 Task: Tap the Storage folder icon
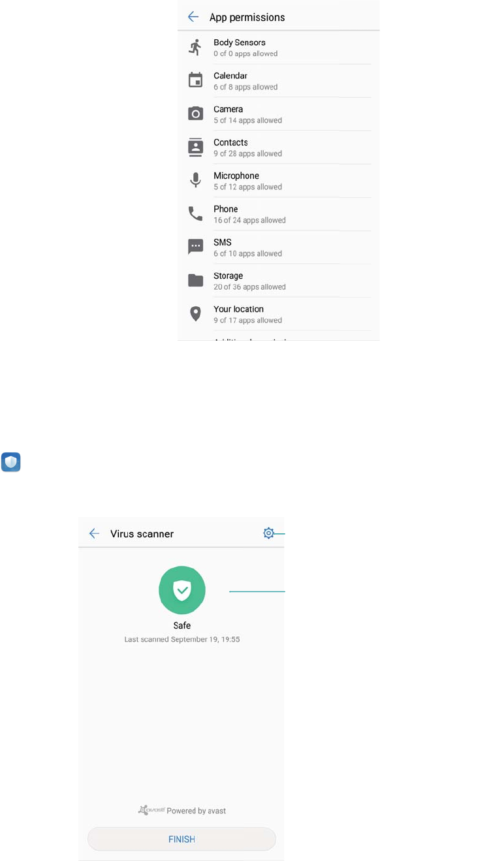coord(195,280)
